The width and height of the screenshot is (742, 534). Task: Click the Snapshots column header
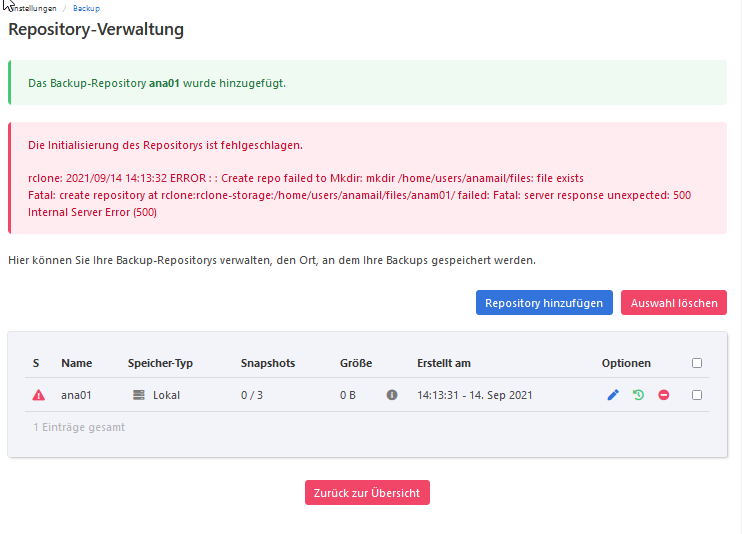[268, 363]
